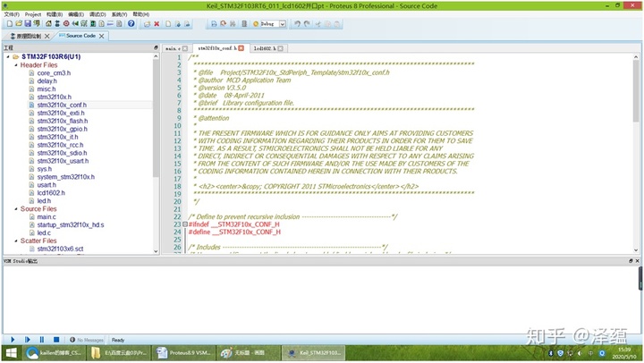644x363 pixels.
Task: Open the Debug configuration dropdown
Action: [x=283, y=24]
